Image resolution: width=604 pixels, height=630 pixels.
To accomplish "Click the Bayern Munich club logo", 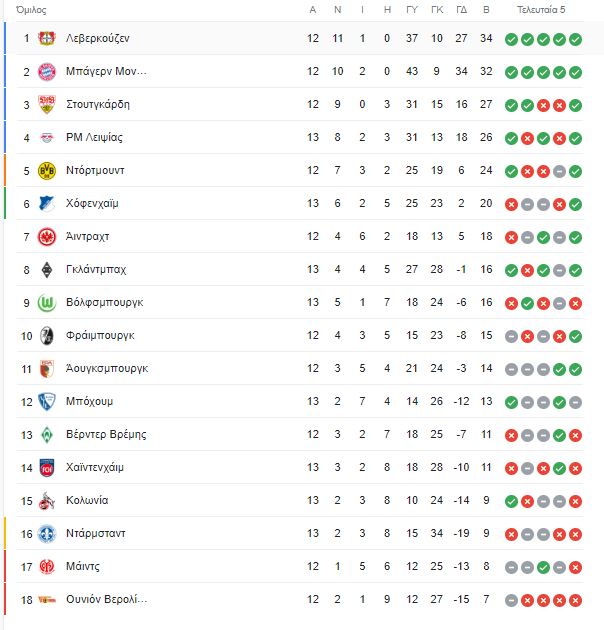I will pos(47,72).
